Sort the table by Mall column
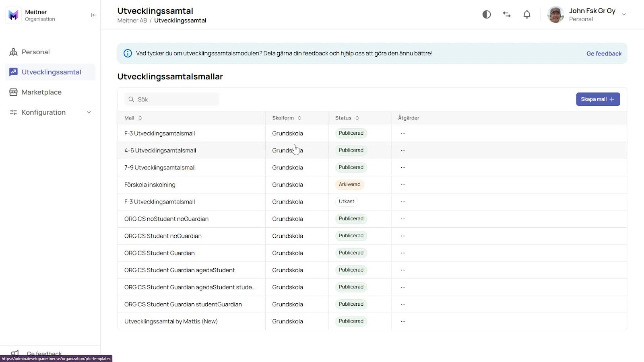This screenshot has width=644, height=362. 133,118
